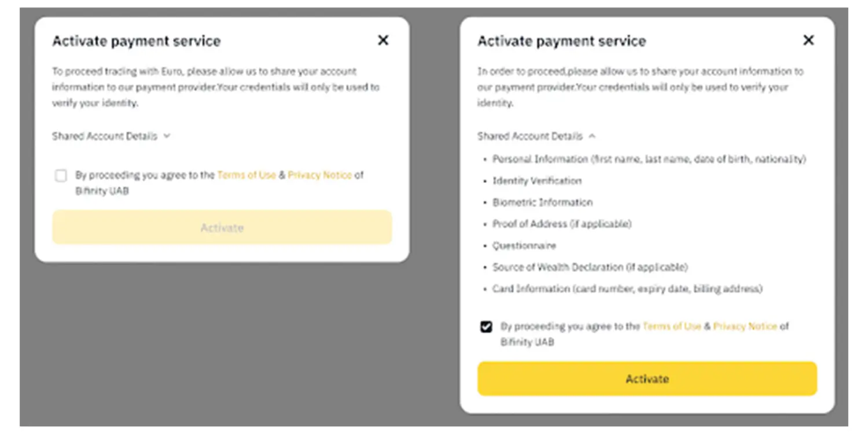Select the Biometric Information list item
The image size is (868, 434).
[542, 203]
